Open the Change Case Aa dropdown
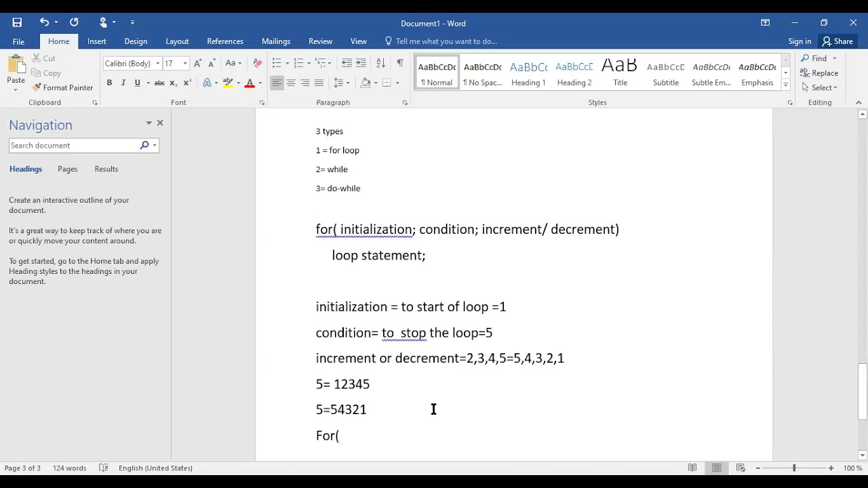This screenshot has width=868, height=488. tap(233, 63)
